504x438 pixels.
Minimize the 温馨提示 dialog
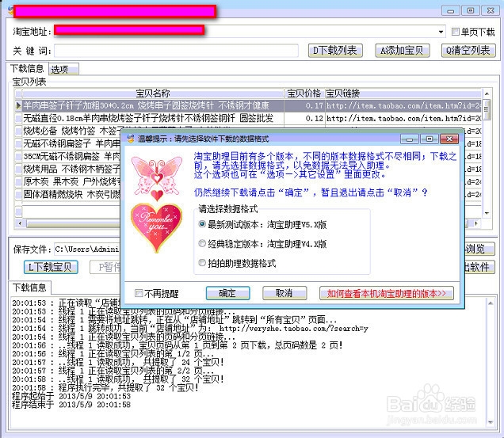pos(409,139)
